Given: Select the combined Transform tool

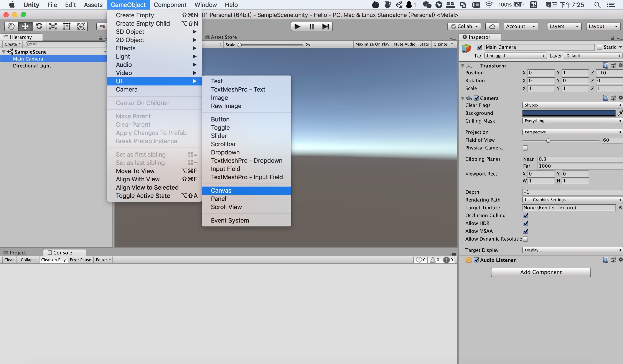Looking at the screenshot, I should 81,26.
